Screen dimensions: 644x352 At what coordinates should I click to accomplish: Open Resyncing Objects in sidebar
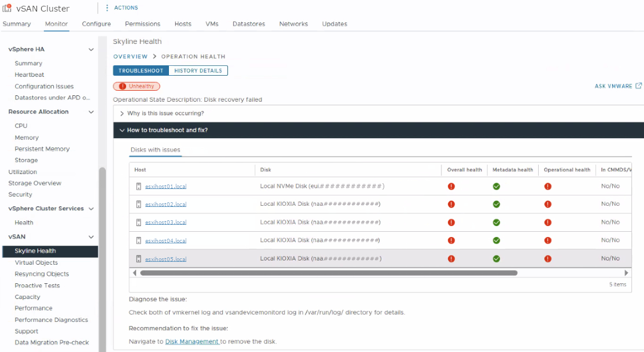click(x=42, y=274)
